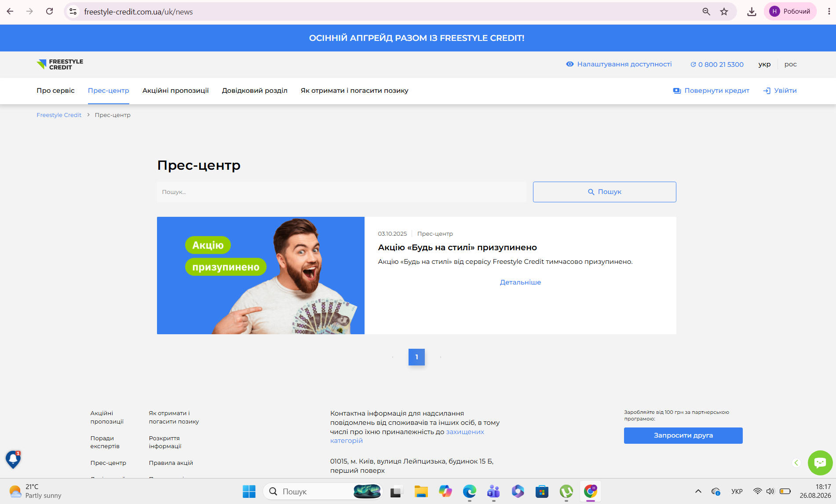Click the taskbar Пошук search box

pyautogui.click(x=322, y=492)
